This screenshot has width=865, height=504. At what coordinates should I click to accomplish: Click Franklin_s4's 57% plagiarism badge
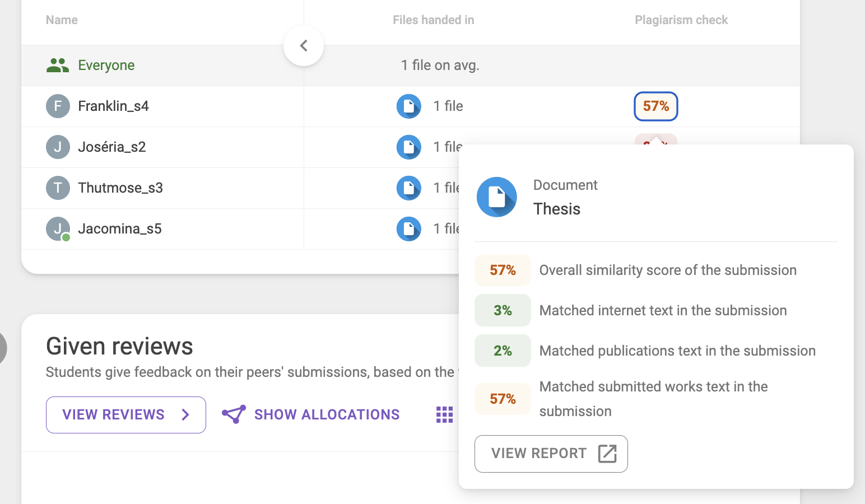(x=655, y=106)
